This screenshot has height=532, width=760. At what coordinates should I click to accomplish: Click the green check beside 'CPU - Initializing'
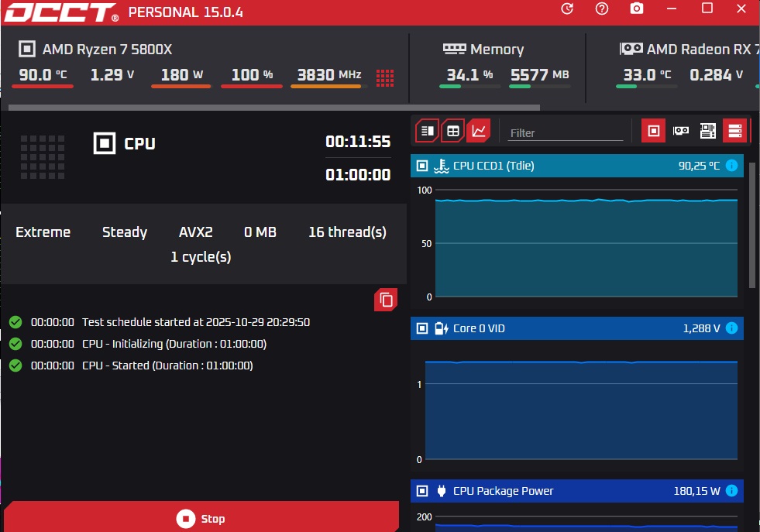(15, 344)
